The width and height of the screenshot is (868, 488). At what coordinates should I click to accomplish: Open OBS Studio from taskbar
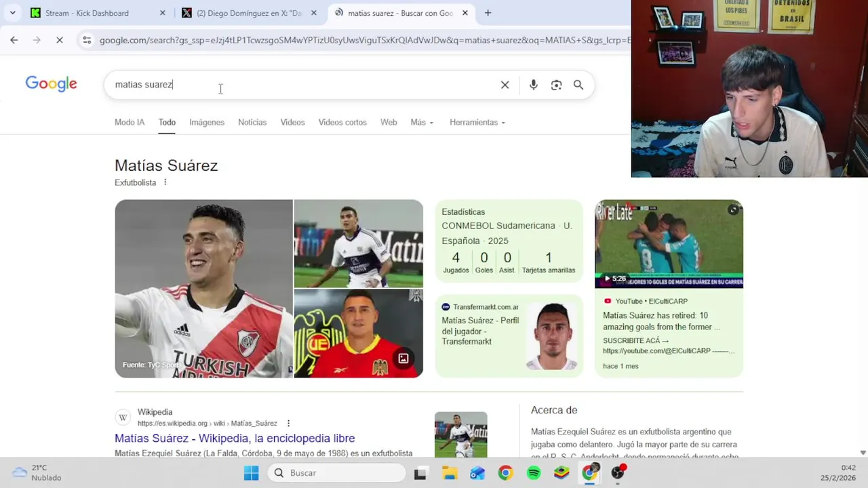point(618,472)
